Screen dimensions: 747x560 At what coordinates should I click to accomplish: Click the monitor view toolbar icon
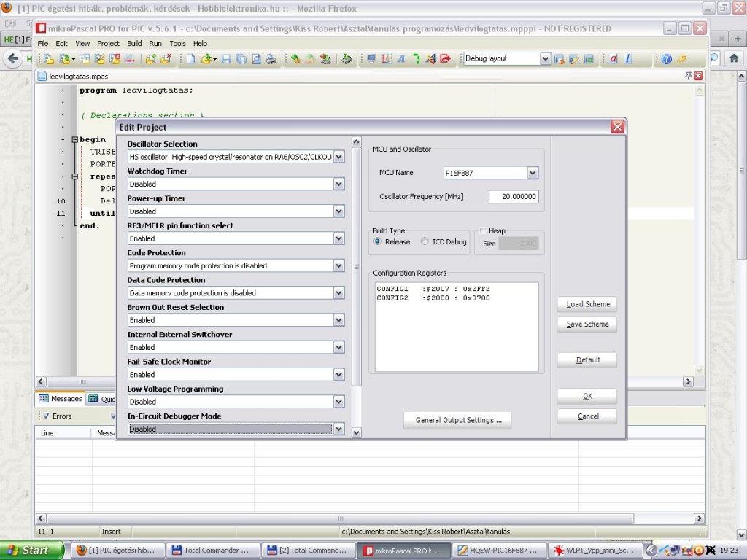[x=371, y=59]
